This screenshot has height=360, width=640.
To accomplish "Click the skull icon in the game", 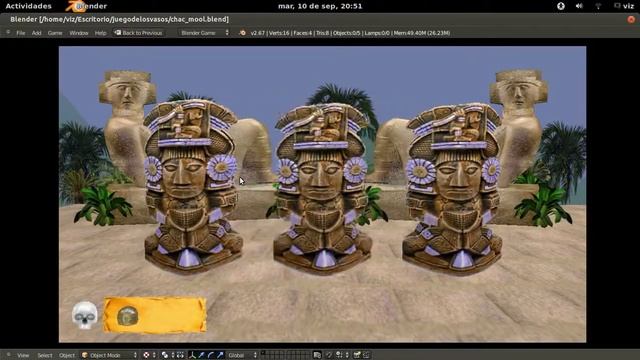I will coord(85,315).
